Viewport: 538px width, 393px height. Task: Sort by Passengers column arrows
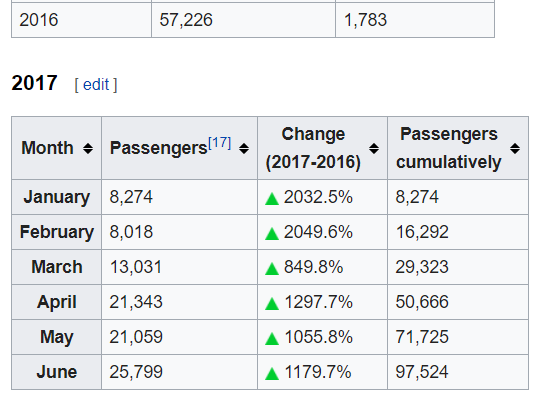click(x=244, y=149)
